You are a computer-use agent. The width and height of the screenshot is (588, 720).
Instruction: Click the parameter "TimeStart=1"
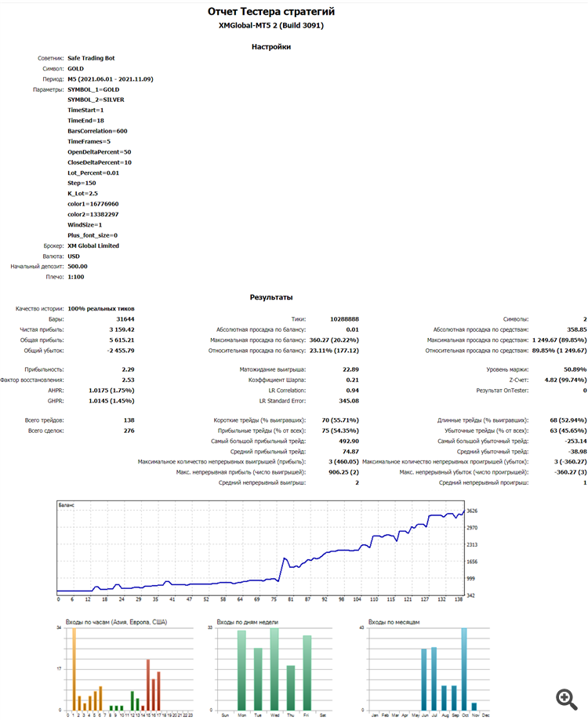(x=85, y=111)
